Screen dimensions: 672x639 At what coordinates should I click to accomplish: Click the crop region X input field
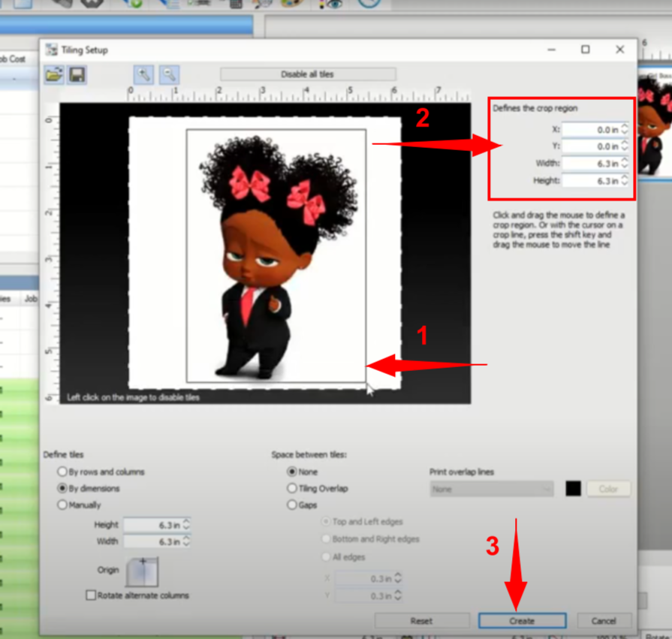coord(591,129)
